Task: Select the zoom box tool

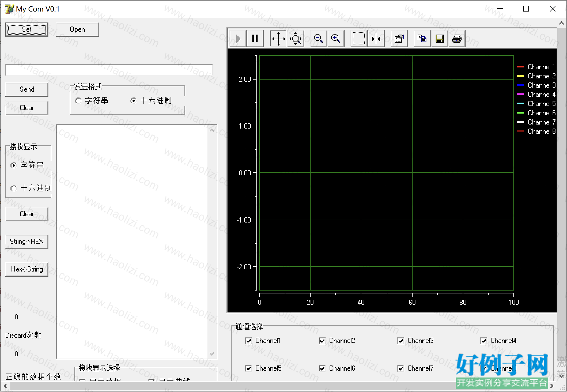Action: click(359, 38)
